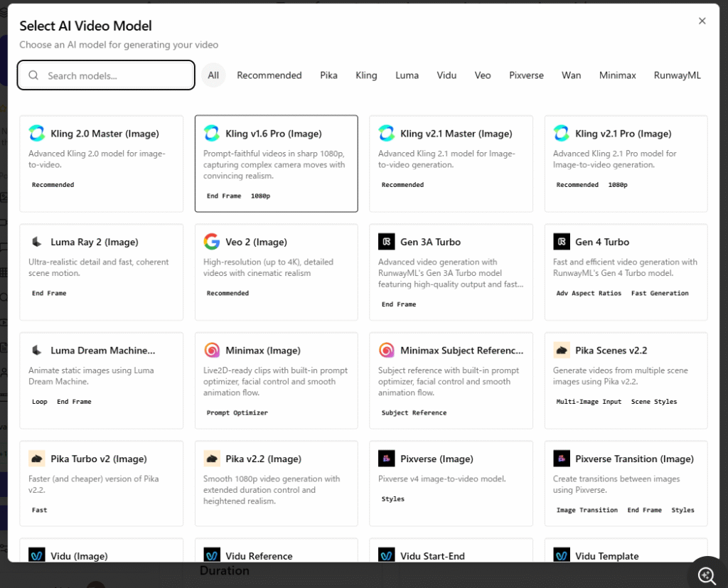Click Image Transition tag on Pixverse Transition
The width and height of the screenshot is (728, 588).
[587, 510]
